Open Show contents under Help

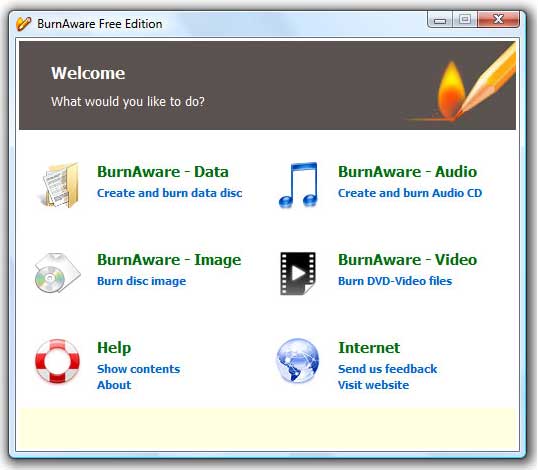(x=139, y=369)
